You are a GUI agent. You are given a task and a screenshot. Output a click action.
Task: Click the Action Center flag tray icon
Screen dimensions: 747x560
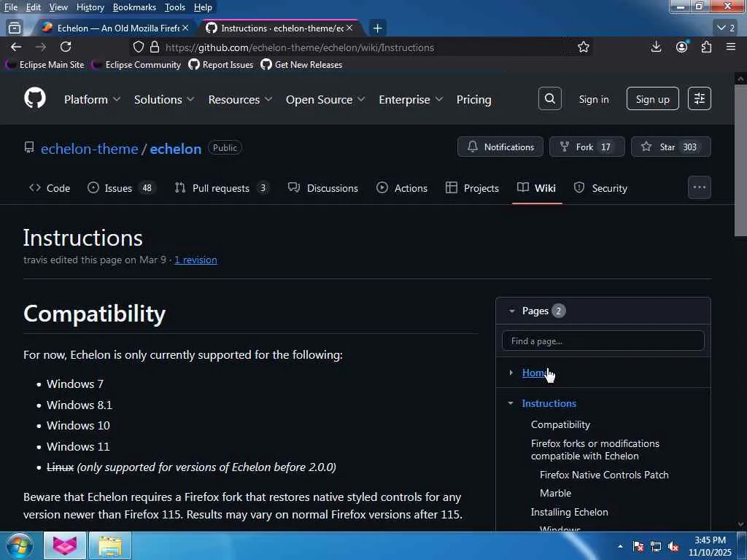point(638,547)
